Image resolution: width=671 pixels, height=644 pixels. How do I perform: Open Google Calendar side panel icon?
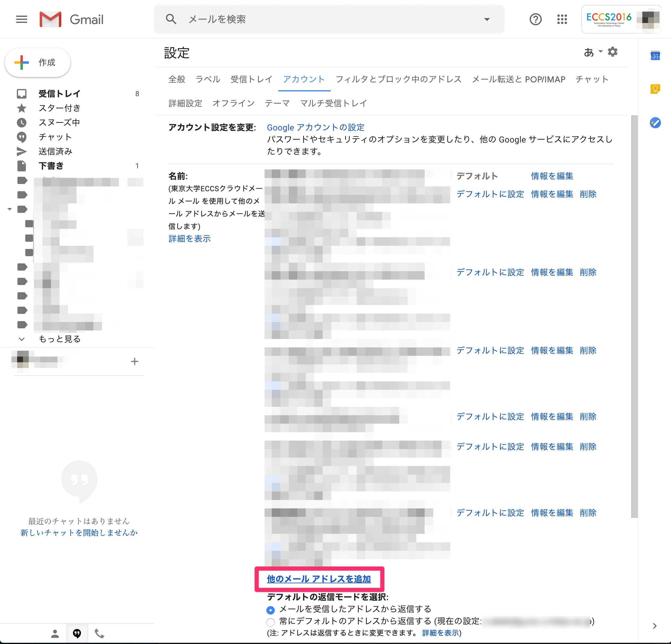[x=655, y=56]
